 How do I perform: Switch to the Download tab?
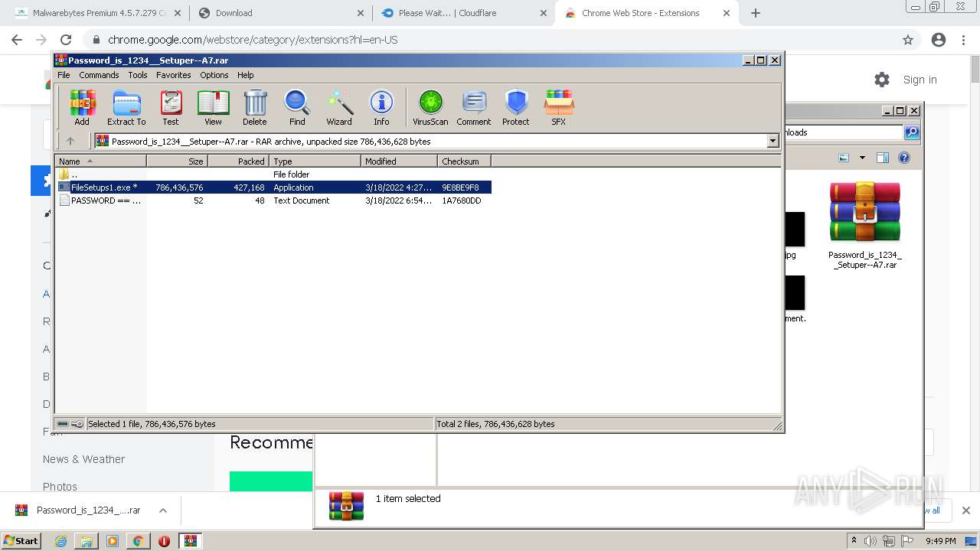pos(280,13)
